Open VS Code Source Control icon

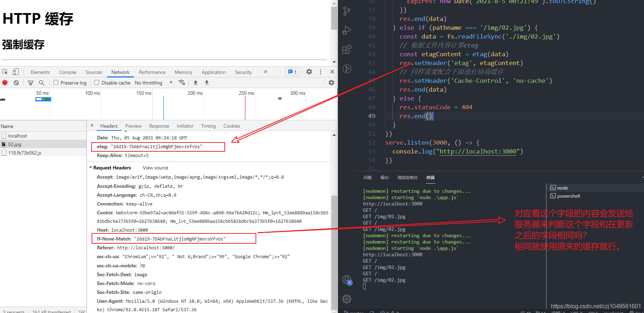pyautogui.click(x=347, y=11)
